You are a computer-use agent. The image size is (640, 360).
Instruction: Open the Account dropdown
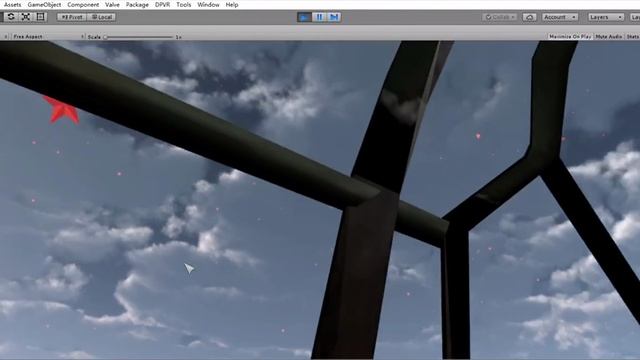[560, 17]
